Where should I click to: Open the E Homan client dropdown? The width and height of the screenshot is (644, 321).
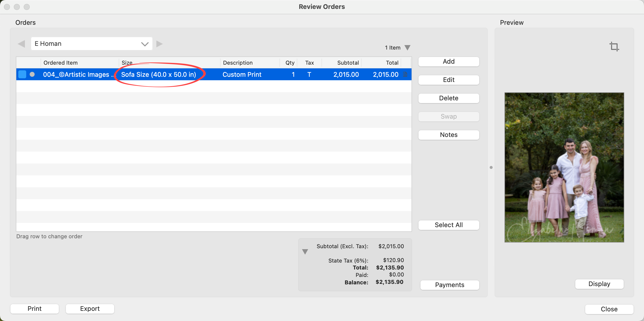(x=92, y=44)
